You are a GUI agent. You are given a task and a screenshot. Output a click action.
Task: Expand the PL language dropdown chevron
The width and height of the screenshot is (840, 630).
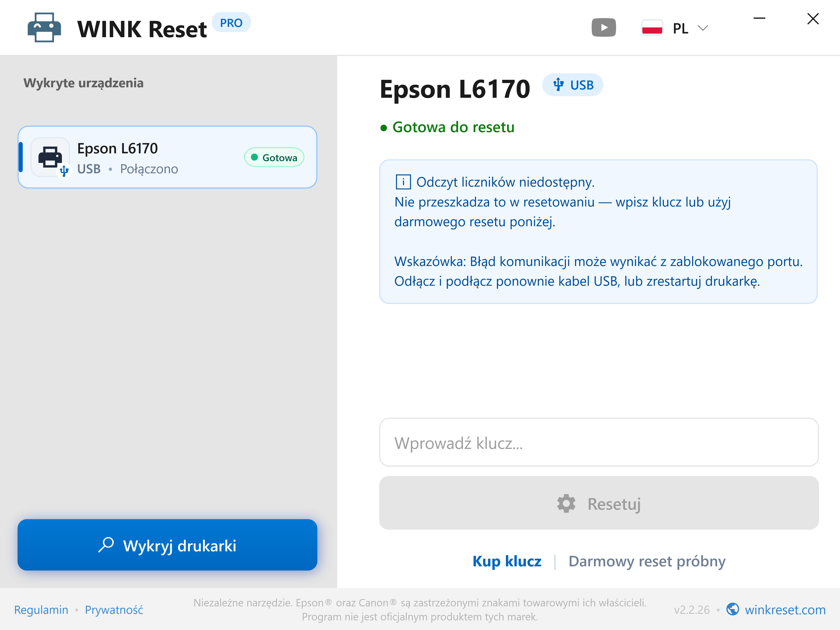tap(703, 28)
